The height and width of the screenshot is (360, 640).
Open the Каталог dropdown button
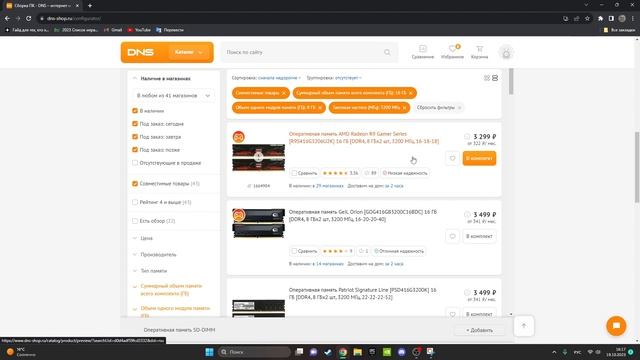(189, 52)
